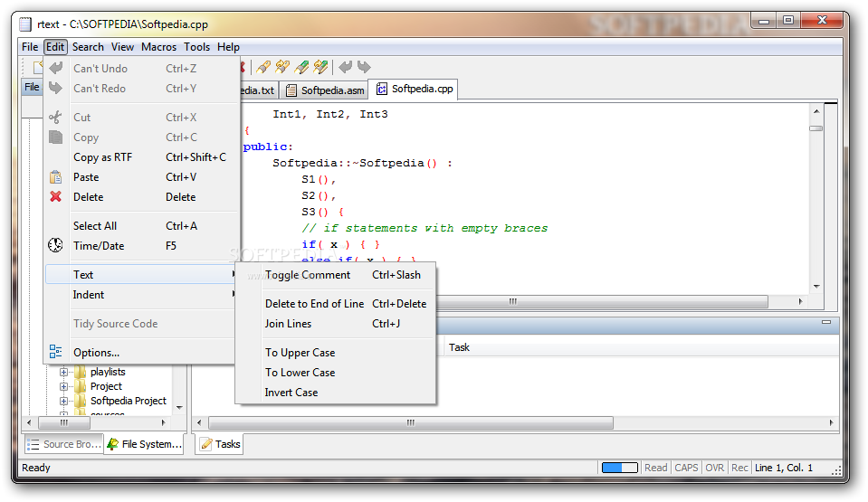This screenshot has width=868, height=502.
Task: Click the Read indicator in status bar
Action: (655, 468)
